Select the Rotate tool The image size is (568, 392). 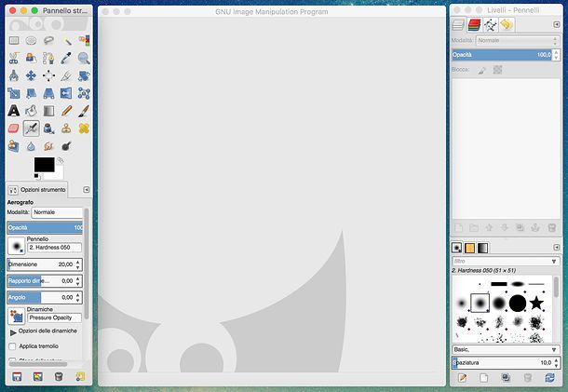(x=84, y=75)
